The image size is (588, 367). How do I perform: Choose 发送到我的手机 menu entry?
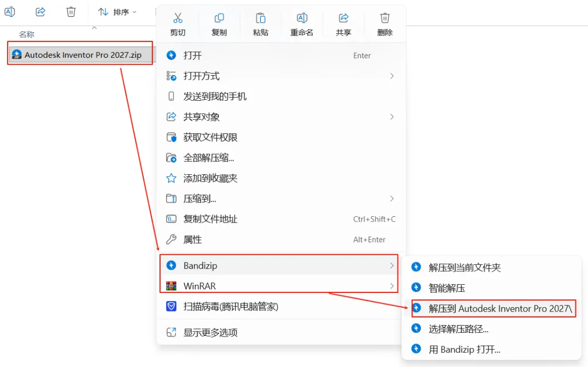[281, 96]
